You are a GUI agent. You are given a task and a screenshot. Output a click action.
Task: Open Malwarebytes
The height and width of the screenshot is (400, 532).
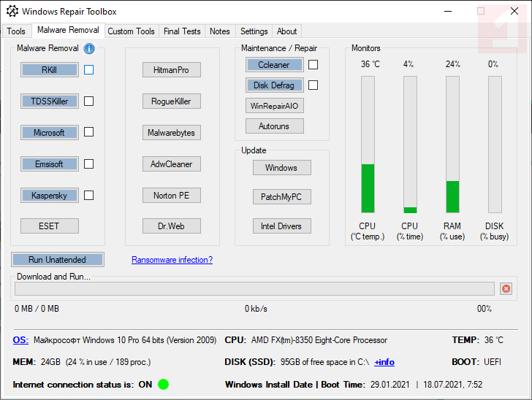(171, 133)
